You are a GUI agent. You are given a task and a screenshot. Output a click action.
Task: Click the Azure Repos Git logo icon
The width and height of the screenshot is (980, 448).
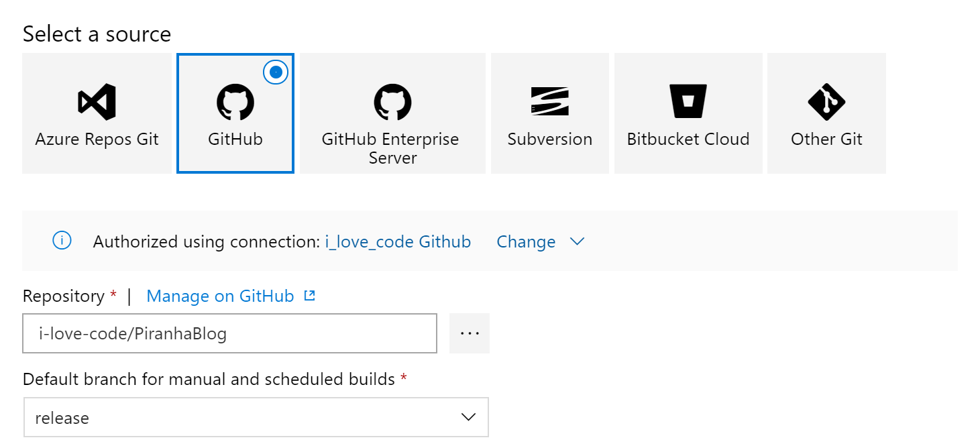[97, 102]
